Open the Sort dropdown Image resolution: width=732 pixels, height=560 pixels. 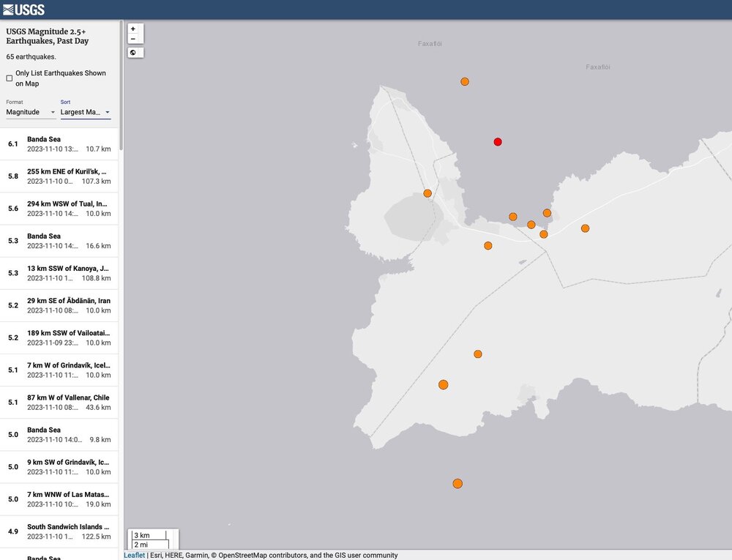pos(85,112)
